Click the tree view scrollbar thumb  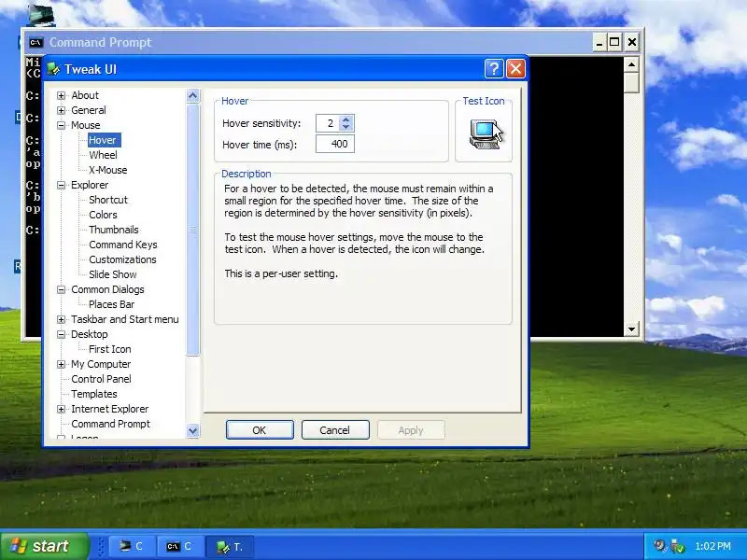pos(193,230)
